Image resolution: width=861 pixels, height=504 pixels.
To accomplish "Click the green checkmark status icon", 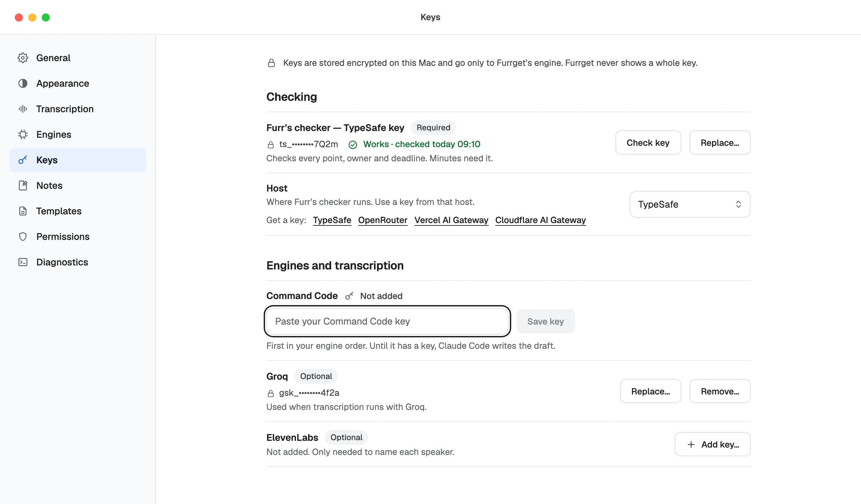I will (x=352, y=145).
